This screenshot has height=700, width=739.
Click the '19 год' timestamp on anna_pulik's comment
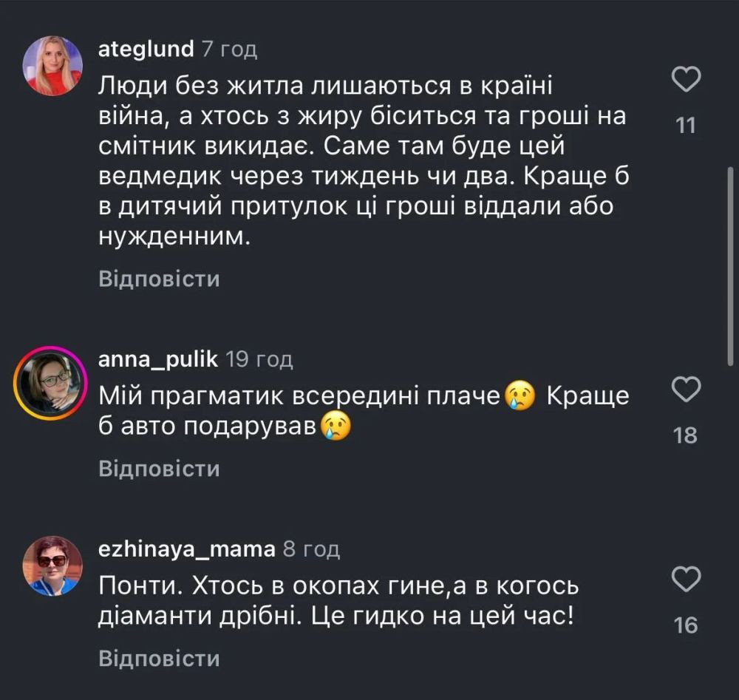[x=259, y=360]
